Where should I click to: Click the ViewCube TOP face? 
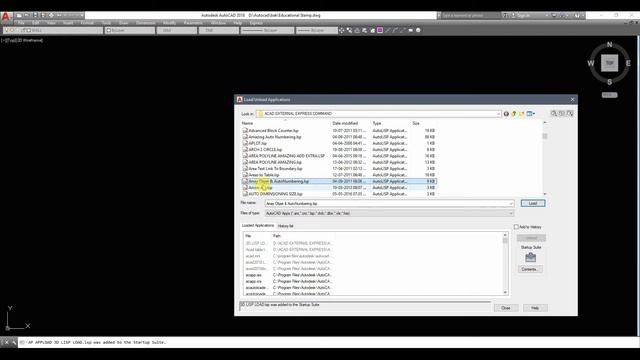click(609, 63)
